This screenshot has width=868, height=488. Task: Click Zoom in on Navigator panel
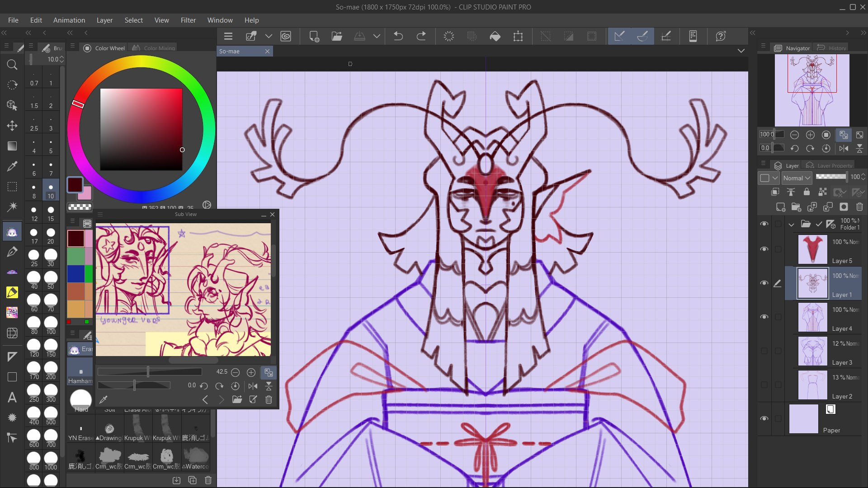tap(810, 135)
